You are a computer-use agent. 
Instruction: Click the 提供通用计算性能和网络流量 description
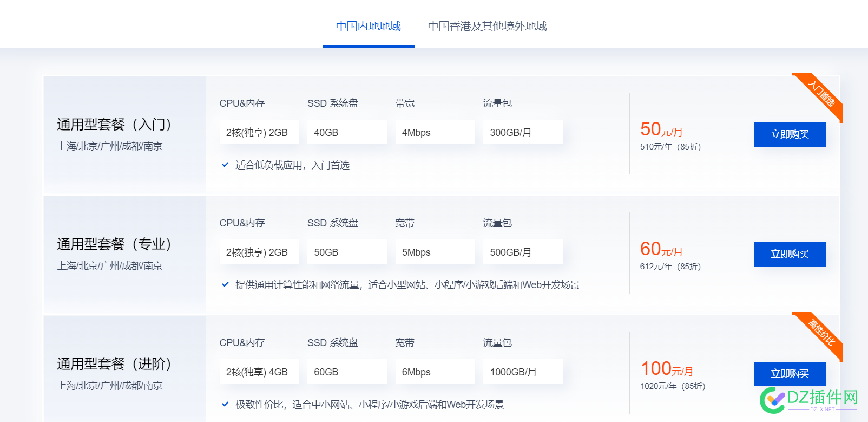(x=407, y=285)
